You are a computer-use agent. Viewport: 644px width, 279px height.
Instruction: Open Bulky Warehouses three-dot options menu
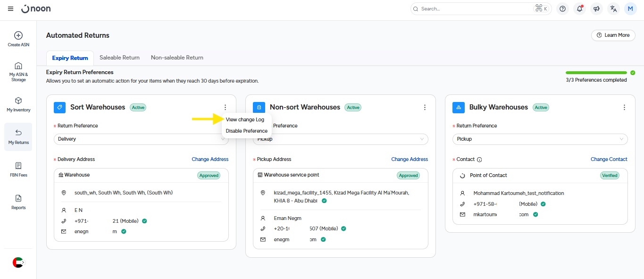click(x=624, y=108)
